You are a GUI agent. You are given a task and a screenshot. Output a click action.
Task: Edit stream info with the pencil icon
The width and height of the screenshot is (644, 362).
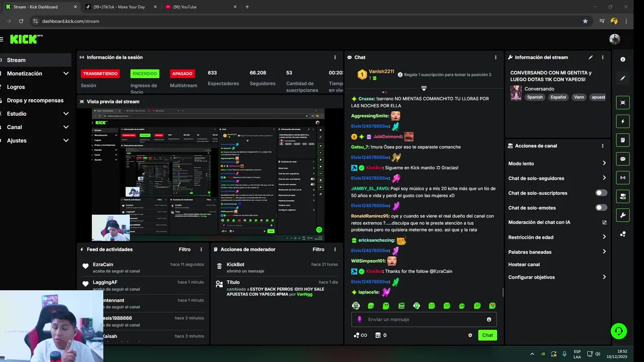click(591, 57)
